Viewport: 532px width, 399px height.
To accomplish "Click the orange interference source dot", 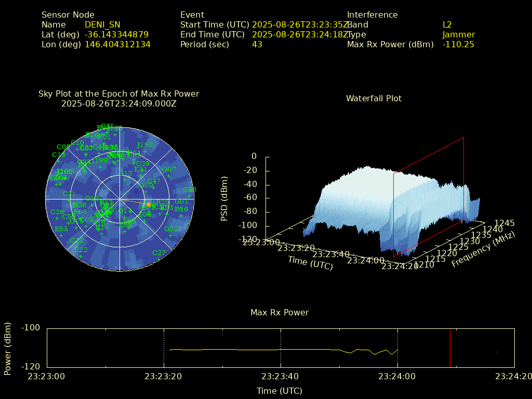I will pos(149,204).
